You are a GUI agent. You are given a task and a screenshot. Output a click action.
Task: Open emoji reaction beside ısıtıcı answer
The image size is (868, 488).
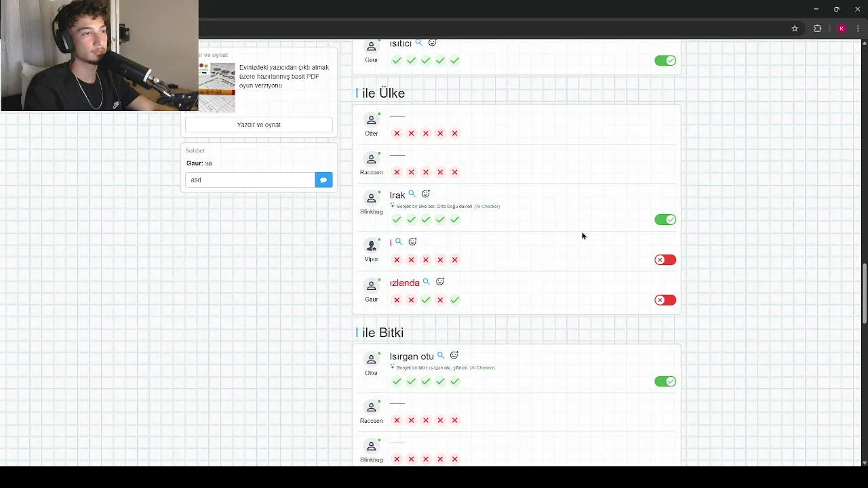point(432,43)
